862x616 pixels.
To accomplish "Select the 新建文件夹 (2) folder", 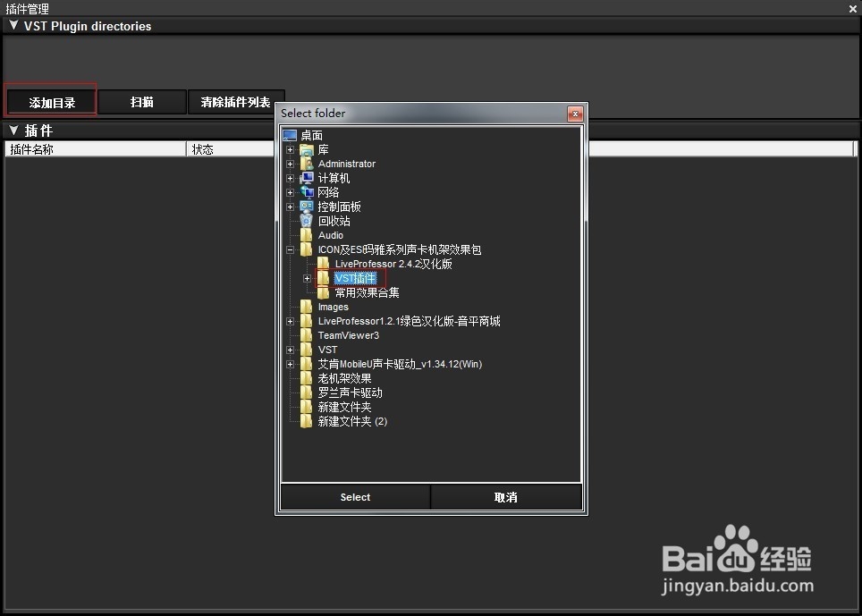I will pos(352,421).
